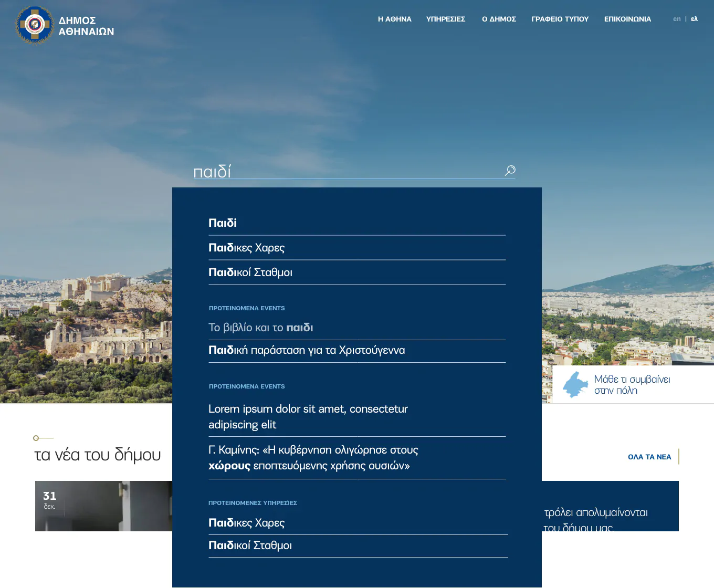Screen dimensions: 714x588
Task: Open Παιδικοί Σταθμοι under suggested services
Action: point(358,545)
